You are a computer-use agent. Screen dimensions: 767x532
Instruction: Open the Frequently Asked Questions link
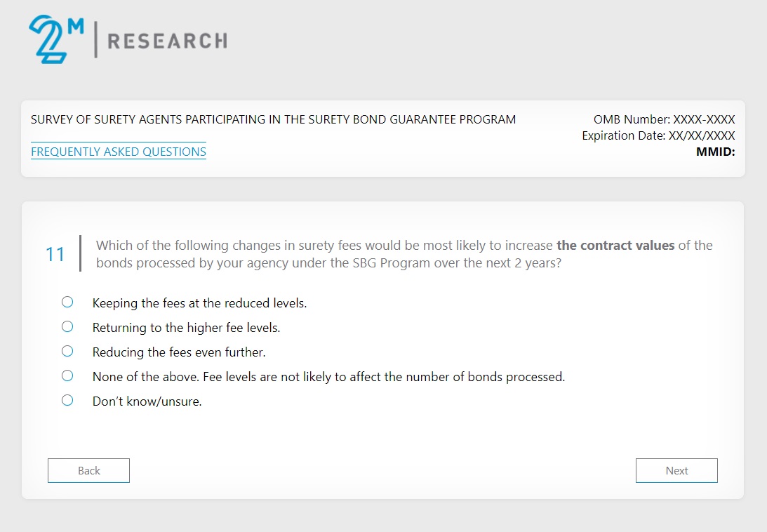click(x=119, y=152)
